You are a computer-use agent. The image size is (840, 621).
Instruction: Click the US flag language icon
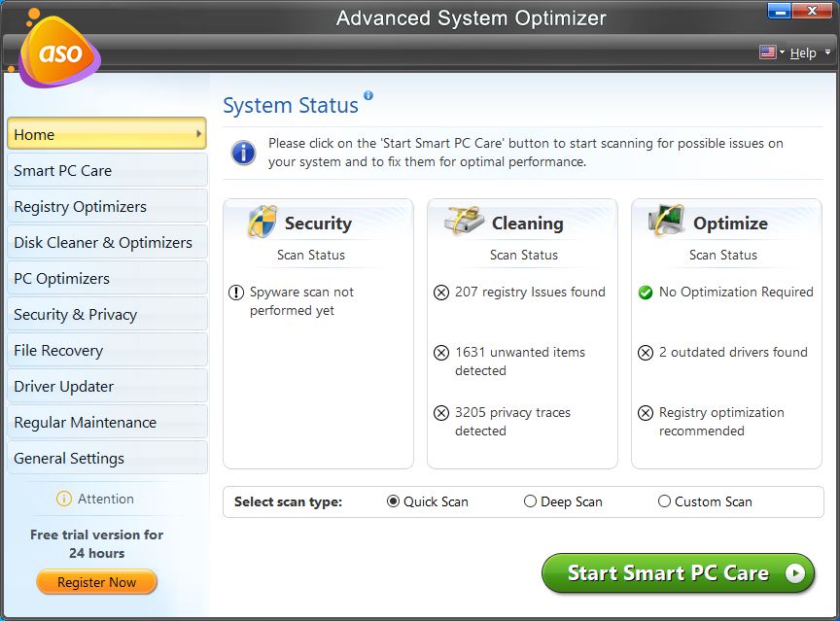point(768,52)
